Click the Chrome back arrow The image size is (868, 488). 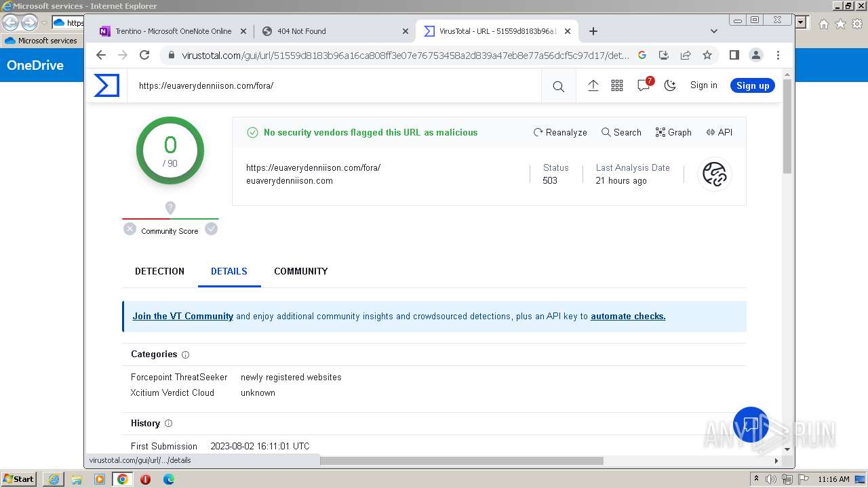pos(101,55)
